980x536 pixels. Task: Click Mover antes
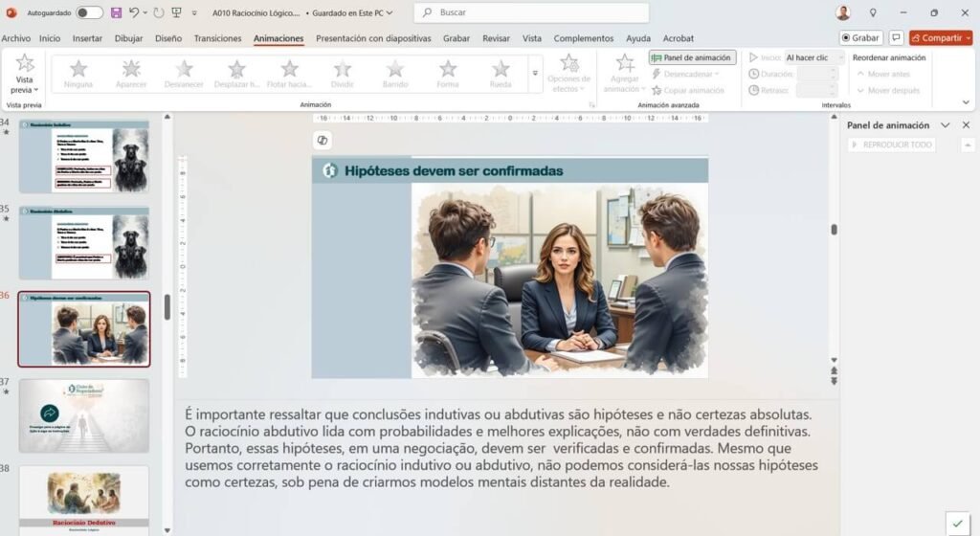tap(883, 74)
